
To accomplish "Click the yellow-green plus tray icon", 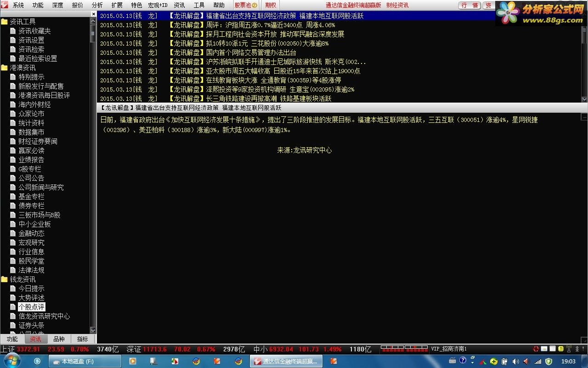I will coord(494,362).
